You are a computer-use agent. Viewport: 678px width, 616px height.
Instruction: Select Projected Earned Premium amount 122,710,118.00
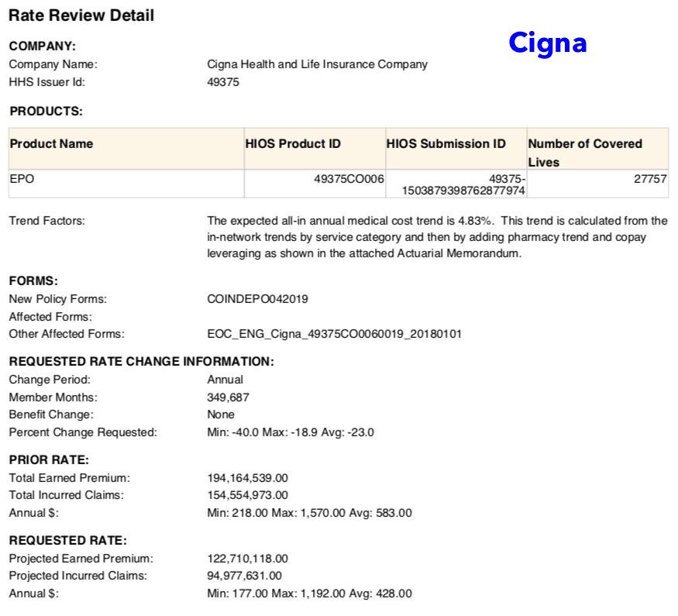(x=247, y=559)
